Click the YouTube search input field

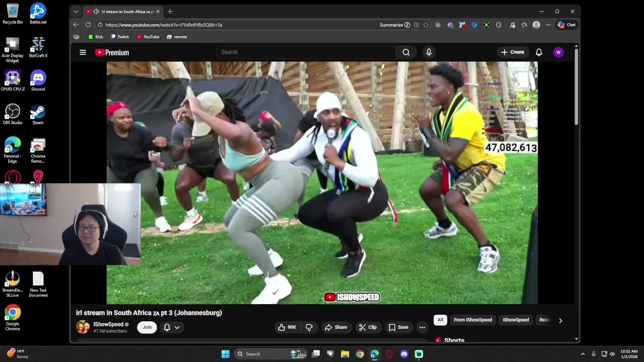306,52
